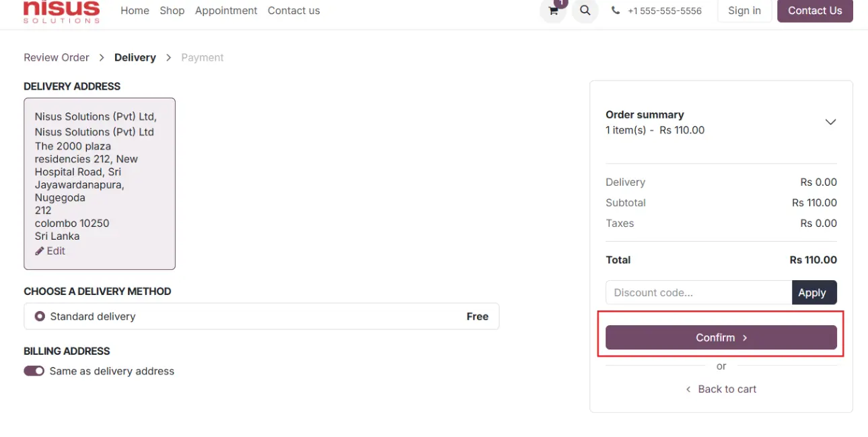This screenshot has height=437, width=868.
Task: Click the search magnifier icon
Action: (x=585, y=11)
